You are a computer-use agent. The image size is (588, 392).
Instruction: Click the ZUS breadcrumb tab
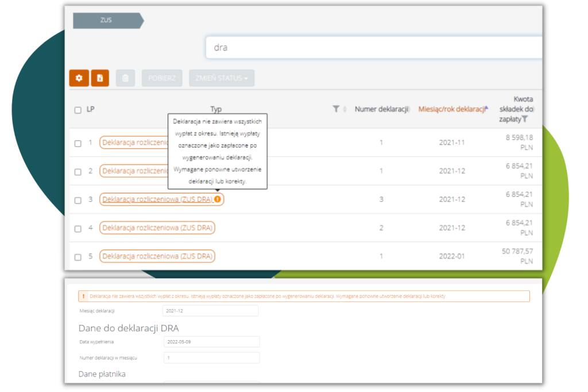pos(106,20)
